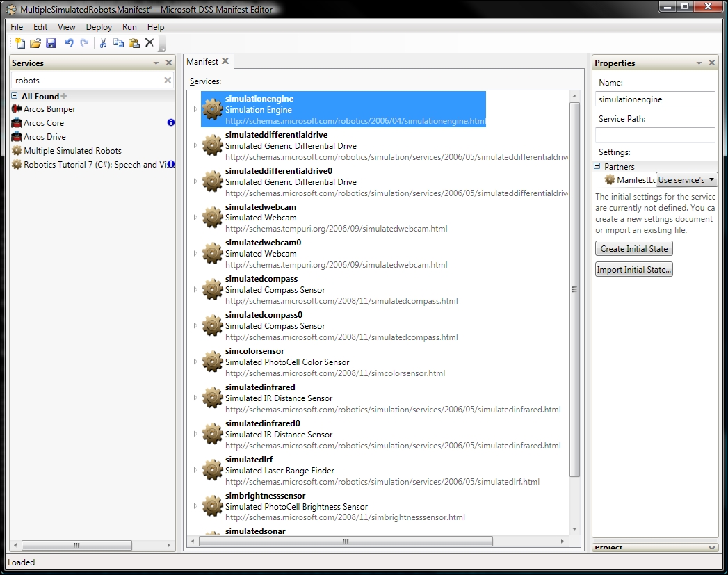Clear the robots search text

pos(168,80)
